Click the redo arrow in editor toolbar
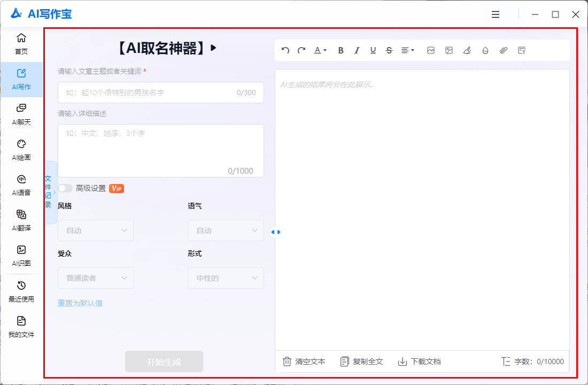Screen dimensions: 588x385 pyautogui.click(x=301, y=50)
